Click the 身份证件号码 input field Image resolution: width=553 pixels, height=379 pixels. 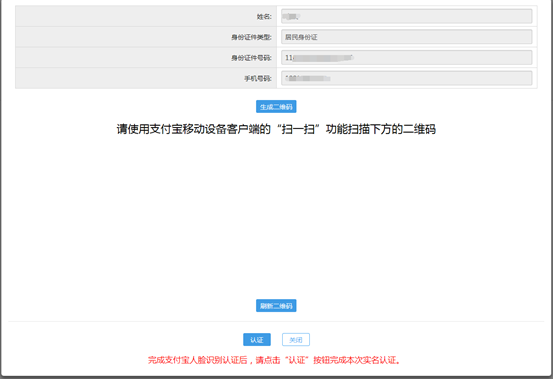click(x=407, y=57)
